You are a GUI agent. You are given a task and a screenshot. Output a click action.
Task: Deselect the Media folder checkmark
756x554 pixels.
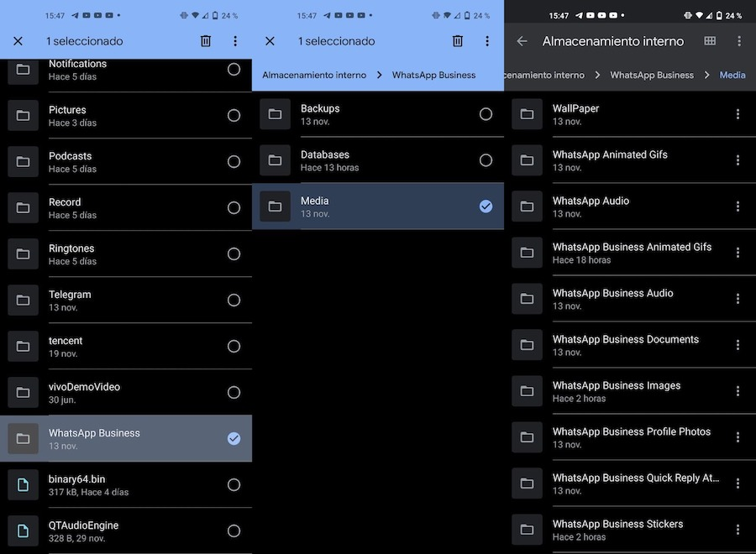point(486,206)
